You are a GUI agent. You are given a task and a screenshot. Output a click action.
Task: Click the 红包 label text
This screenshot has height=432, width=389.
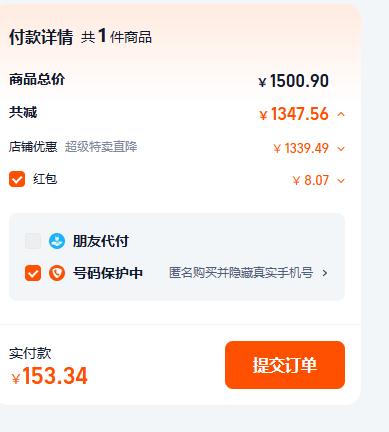45,179
